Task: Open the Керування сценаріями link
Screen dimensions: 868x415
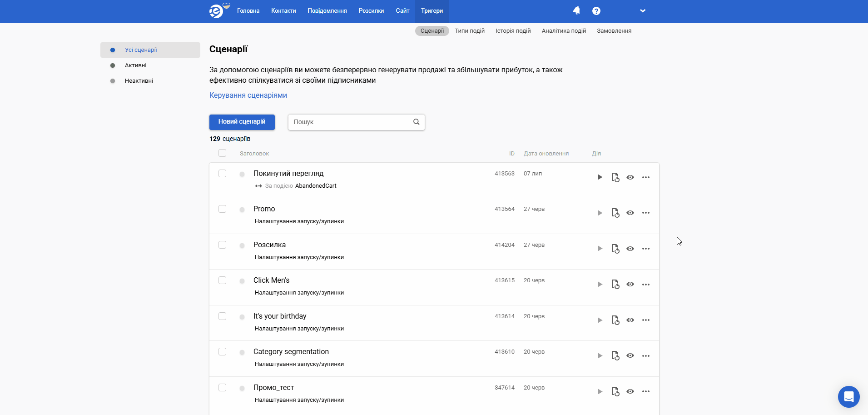Action: (x=248, y=95)
